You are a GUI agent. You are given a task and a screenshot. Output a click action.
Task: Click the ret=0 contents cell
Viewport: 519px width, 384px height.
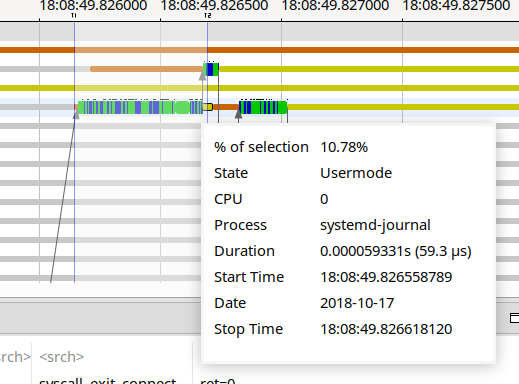click(x=218, y=381)
